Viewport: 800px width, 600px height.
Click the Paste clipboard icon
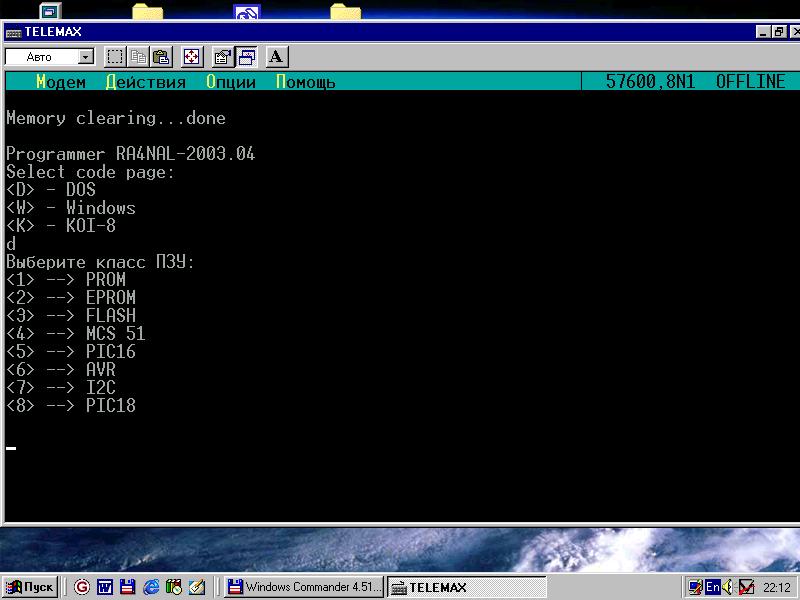(160, 57)
